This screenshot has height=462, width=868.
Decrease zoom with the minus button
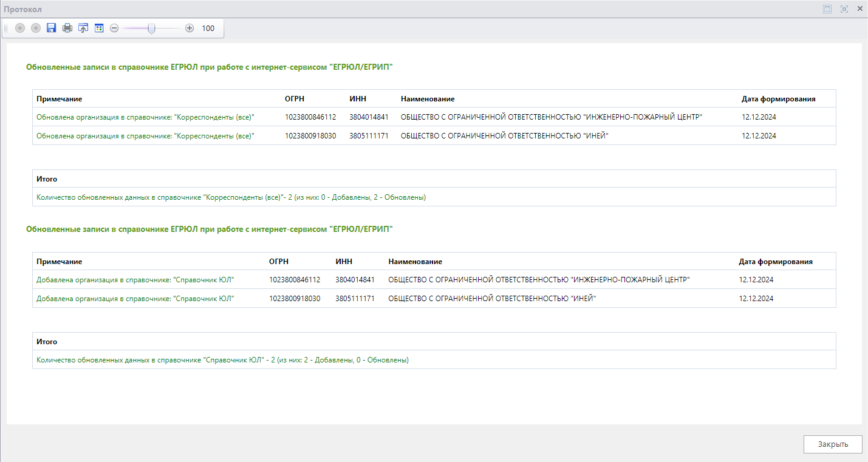point(114,28)
